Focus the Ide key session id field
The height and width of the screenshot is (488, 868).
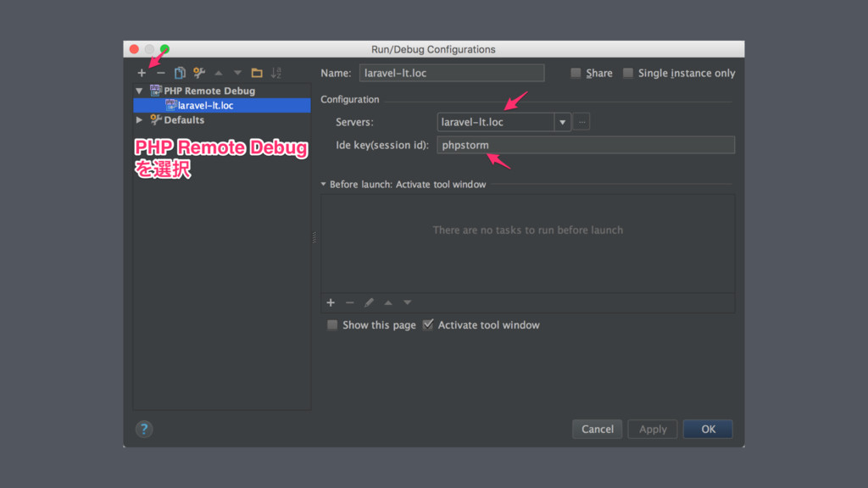point(586,145)
